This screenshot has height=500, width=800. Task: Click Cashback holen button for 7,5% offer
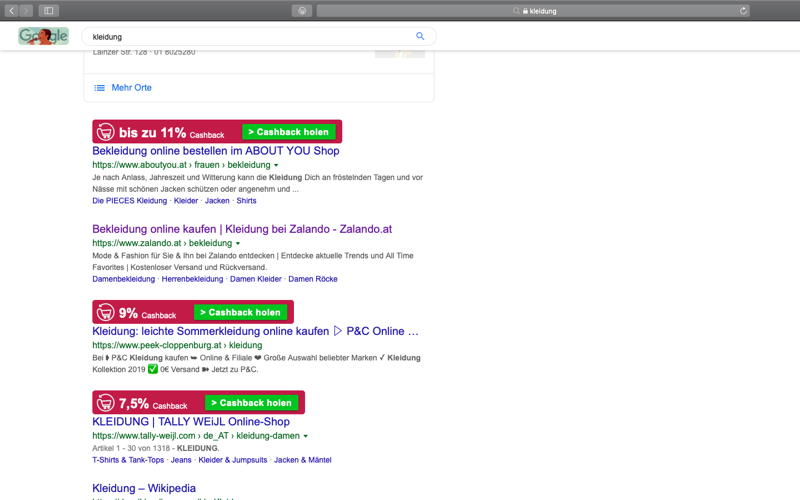[252, 403]
